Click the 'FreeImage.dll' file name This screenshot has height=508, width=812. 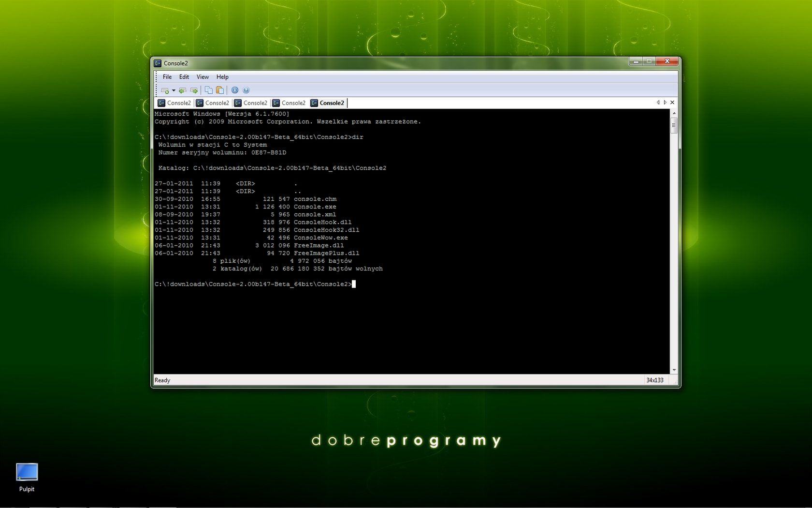point(319,245)
